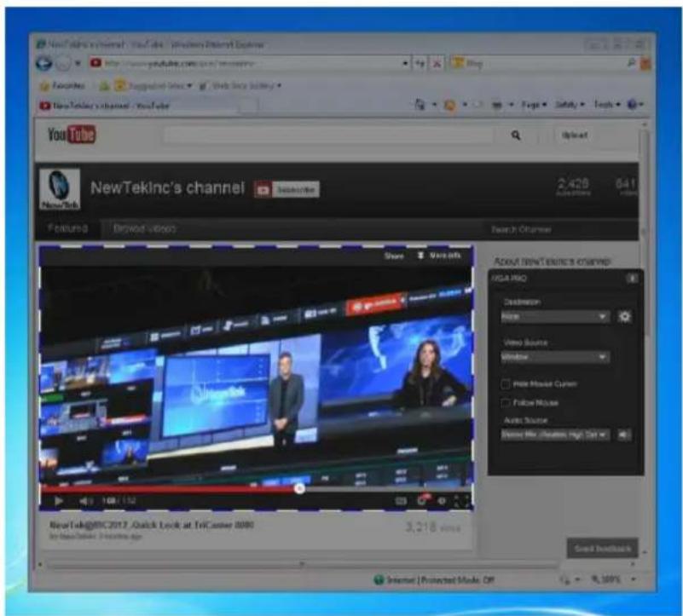
Task: Switch to the Featured tab
Action: pos(67,228)
